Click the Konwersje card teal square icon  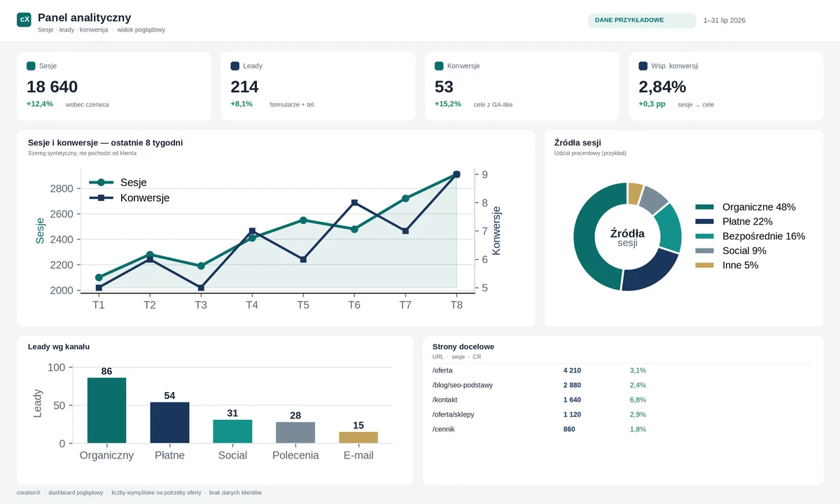click(439, 66)
